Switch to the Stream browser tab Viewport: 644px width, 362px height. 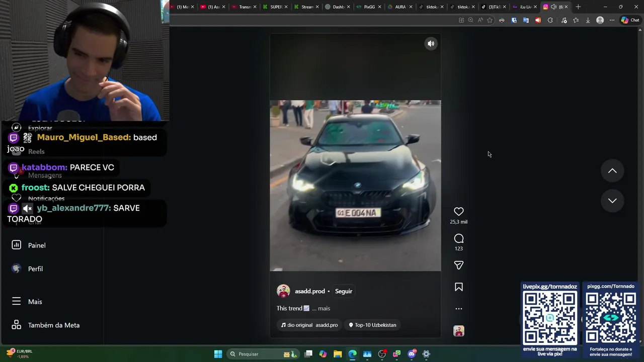306,7
